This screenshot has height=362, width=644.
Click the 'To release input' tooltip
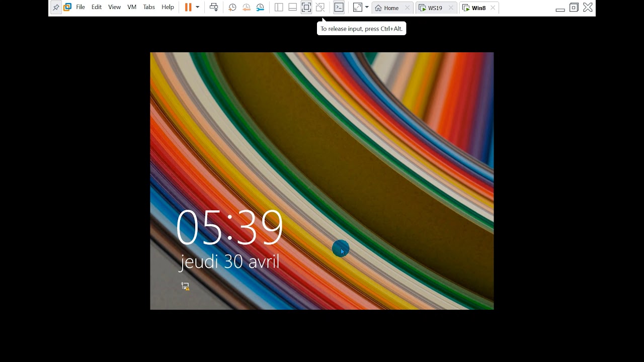361,29
